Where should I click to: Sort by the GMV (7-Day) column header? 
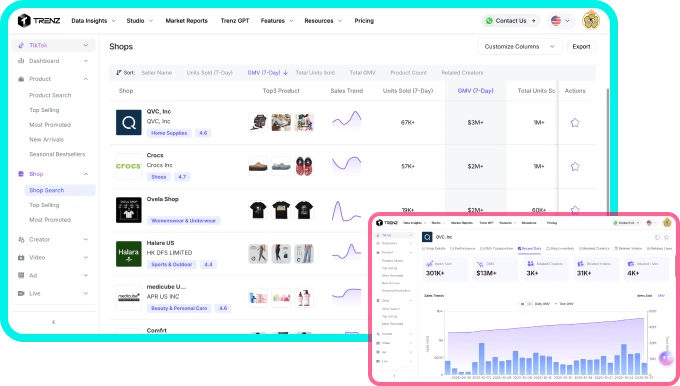click(x=475, y=91)
